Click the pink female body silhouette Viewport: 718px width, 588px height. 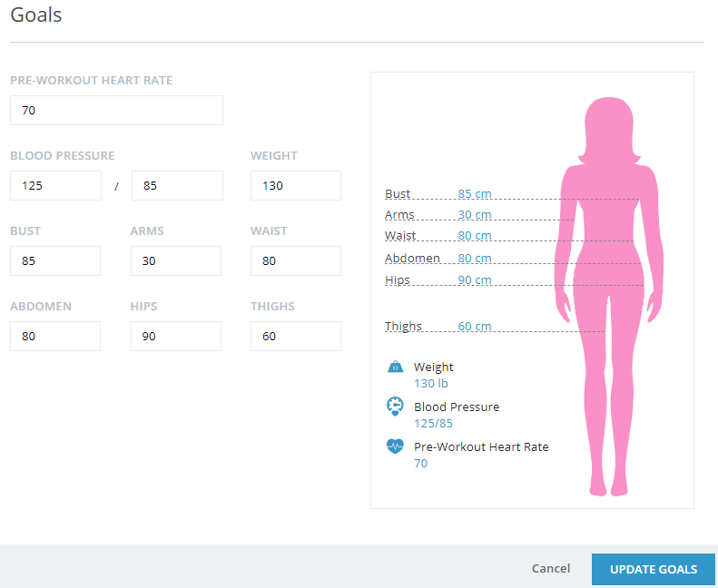pyautogui.click(x=609, y=297)
